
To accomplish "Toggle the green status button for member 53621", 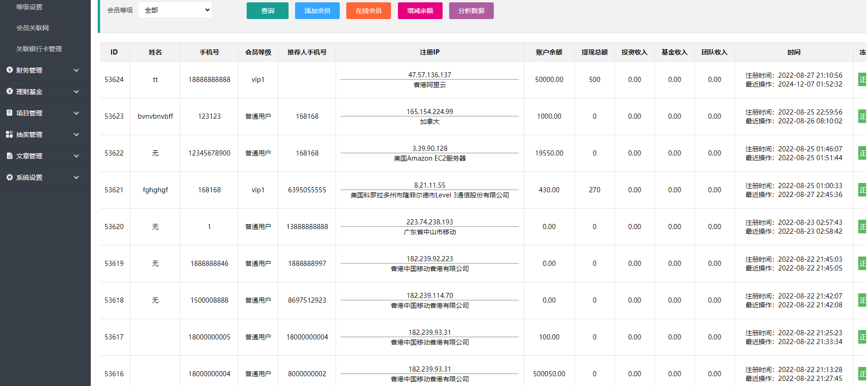I will [862, 190].
